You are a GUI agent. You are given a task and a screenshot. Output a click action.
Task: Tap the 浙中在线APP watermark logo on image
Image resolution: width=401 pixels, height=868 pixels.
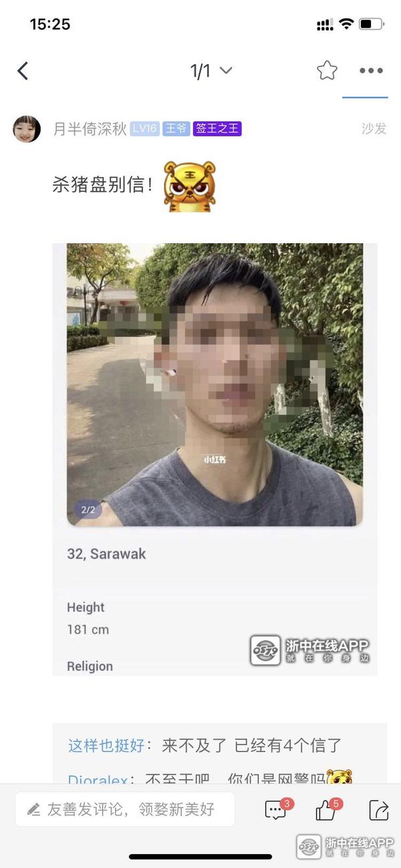pyautogui.click(x=309, y=650)
